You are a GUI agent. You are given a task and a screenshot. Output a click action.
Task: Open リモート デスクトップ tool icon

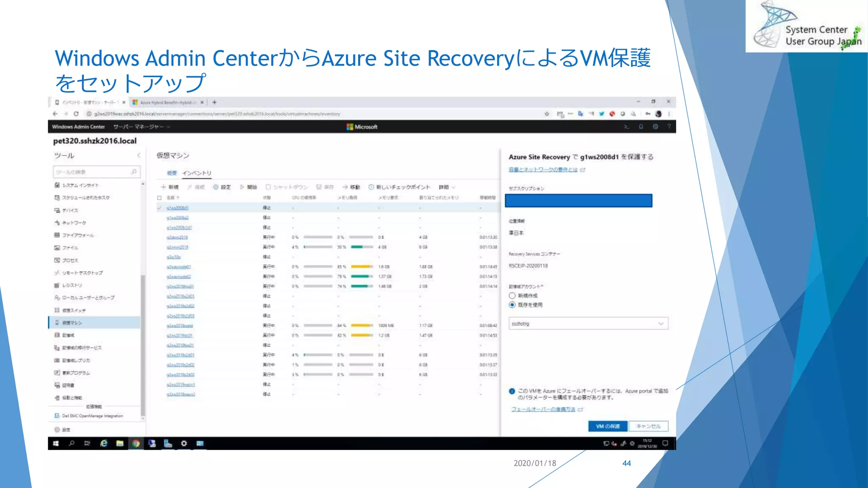tap(57, 272)
